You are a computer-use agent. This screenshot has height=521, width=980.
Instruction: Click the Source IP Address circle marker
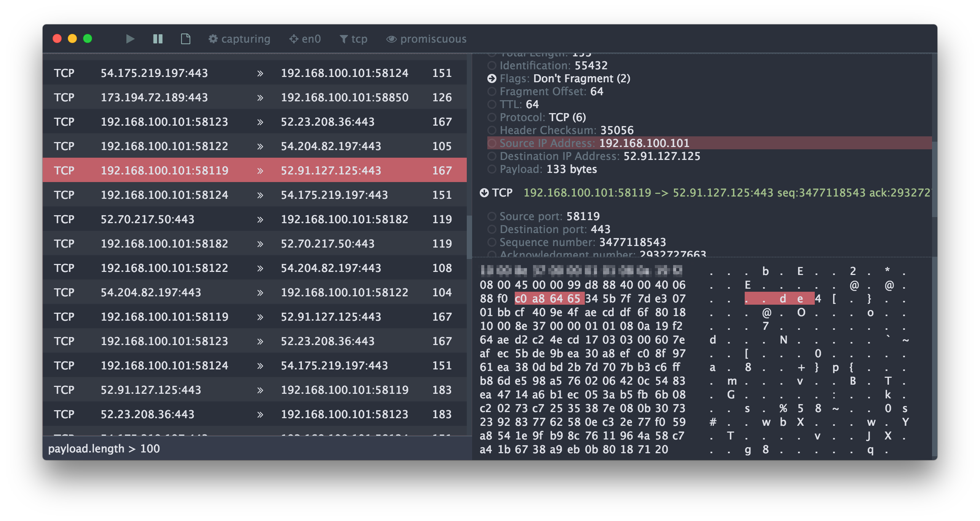[x=492, y=143]
